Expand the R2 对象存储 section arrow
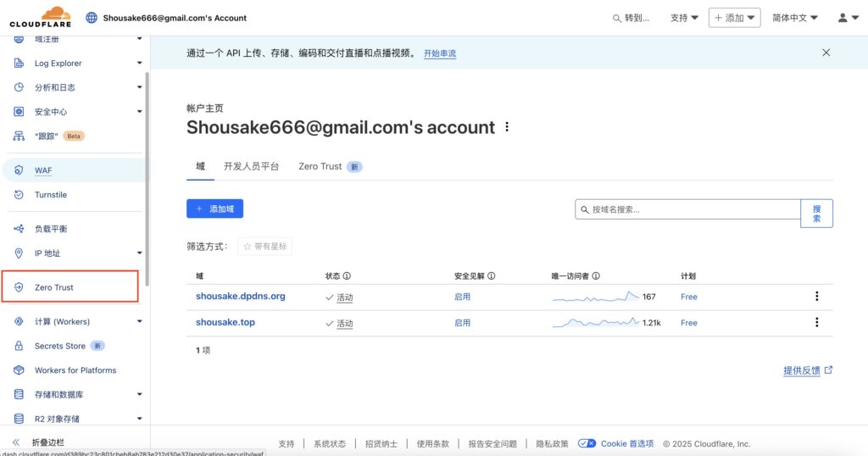 pos(140,419)
